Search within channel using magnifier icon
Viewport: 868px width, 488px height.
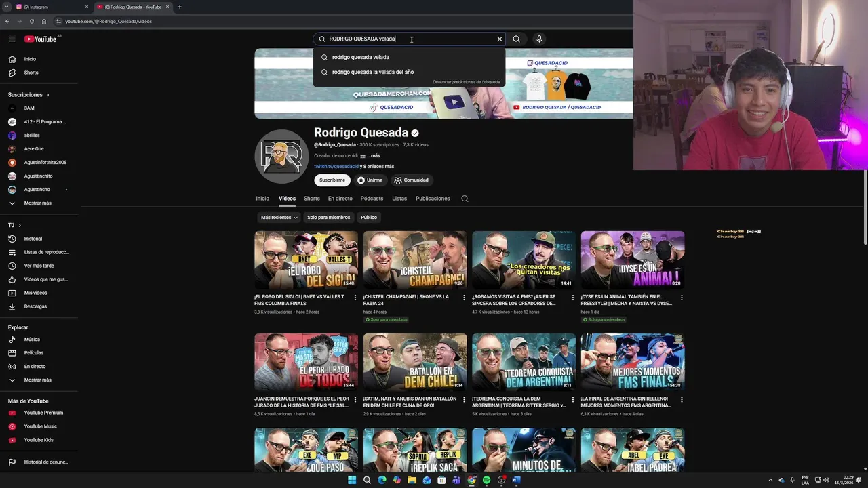[465, 199]
